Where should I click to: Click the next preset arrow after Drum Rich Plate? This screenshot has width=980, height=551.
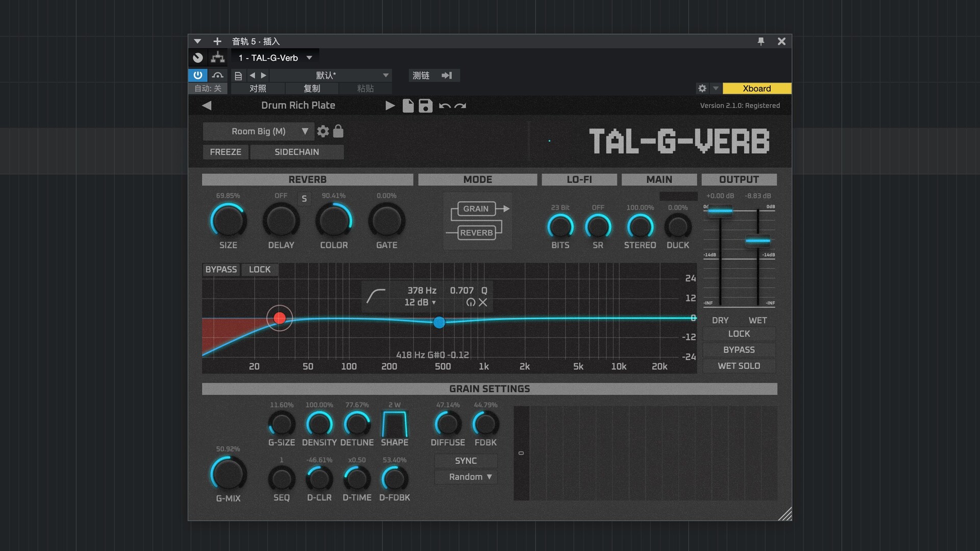pyautogui.click(x=389, y=105)
